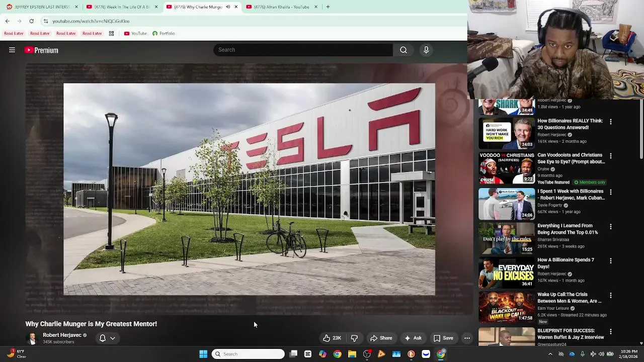Open more actions ellipsis under video
This screenshot has width=644, height=362.
467,338
